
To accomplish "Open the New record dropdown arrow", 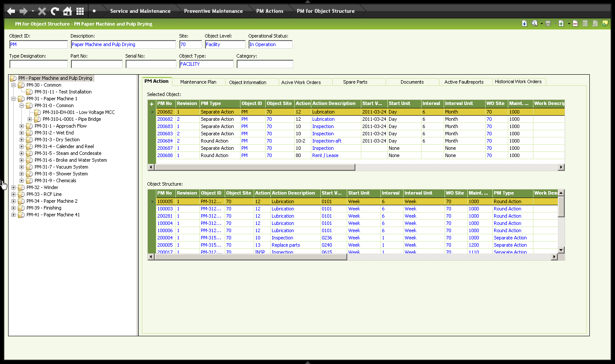I will [x=569, y=24].
